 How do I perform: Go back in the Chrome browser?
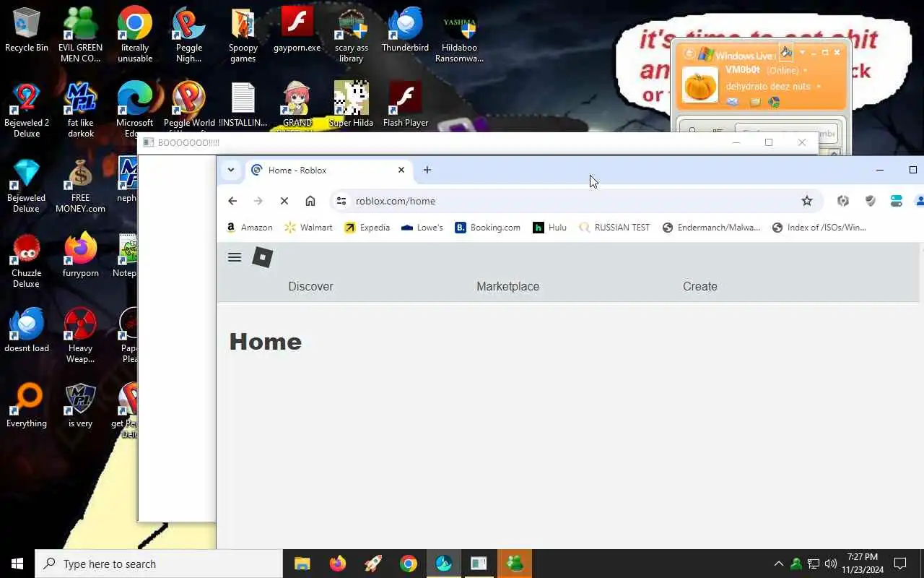point(232,201)
